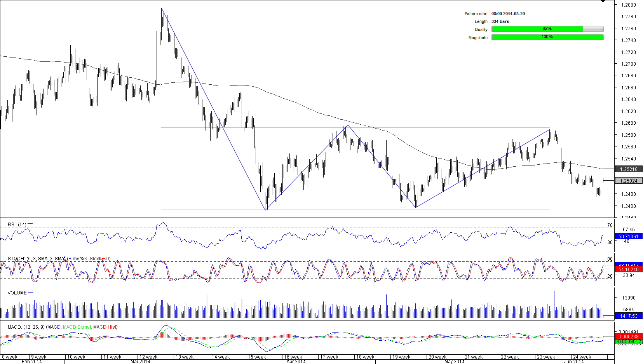
Task: Click the MACD Hist legend text
Action: (105, 327)
